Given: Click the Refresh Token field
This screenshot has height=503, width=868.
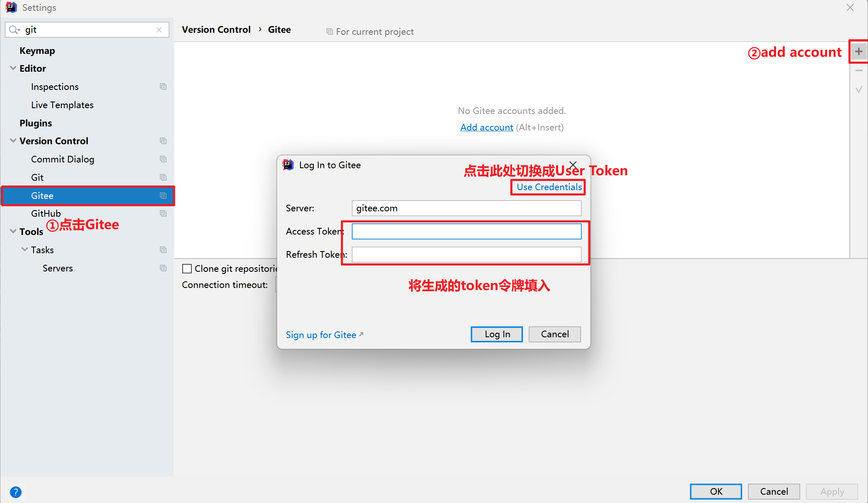Looking at the screenshot, I should click(466, 254).
